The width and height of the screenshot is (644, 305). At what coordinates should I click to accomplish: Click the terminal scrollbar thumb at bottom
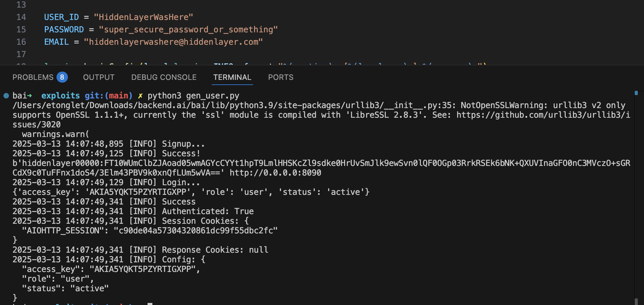tap(636, 301)
